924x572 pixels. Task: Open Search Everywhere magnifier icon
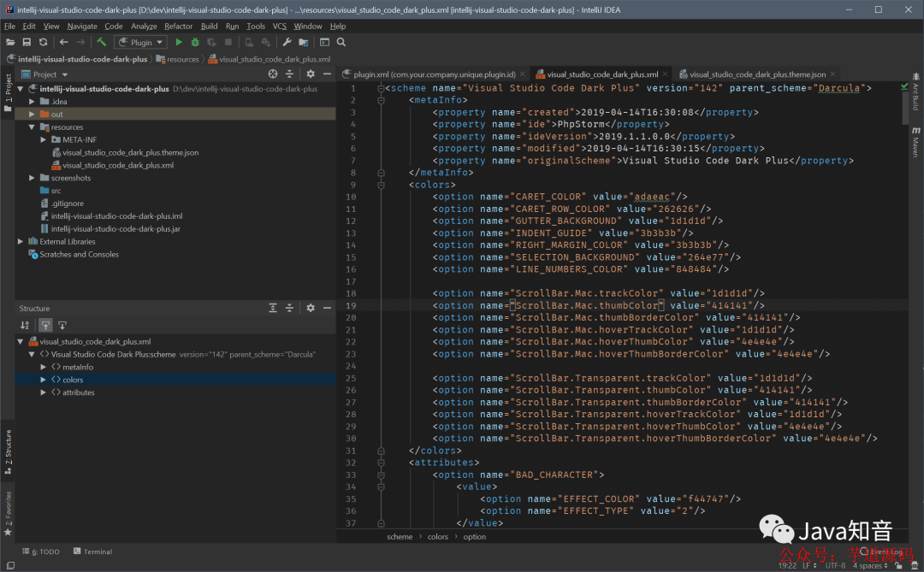coord(341,43)
